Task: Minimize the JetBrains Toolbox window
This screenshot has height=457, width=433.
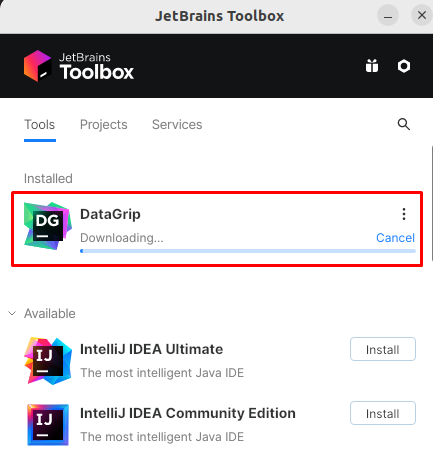Action: point(388,15)
